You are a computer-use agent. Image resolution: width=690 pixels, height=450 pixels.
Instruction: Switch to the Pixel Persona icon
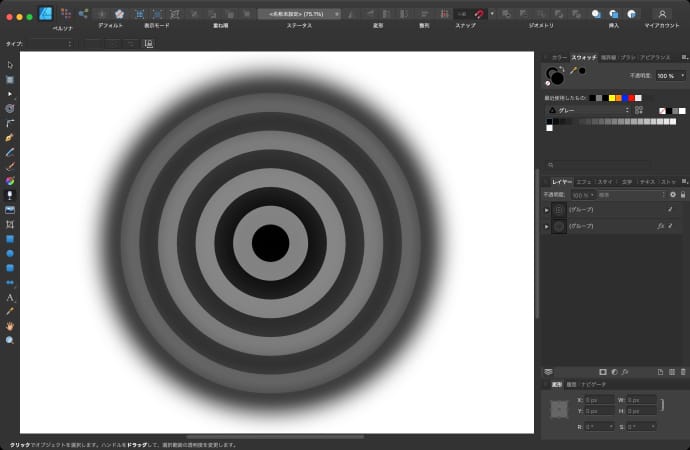(x=66, y=14)
